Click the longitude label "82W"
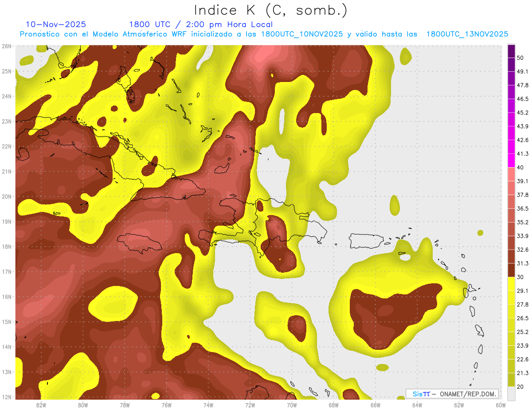 point(41,405)
